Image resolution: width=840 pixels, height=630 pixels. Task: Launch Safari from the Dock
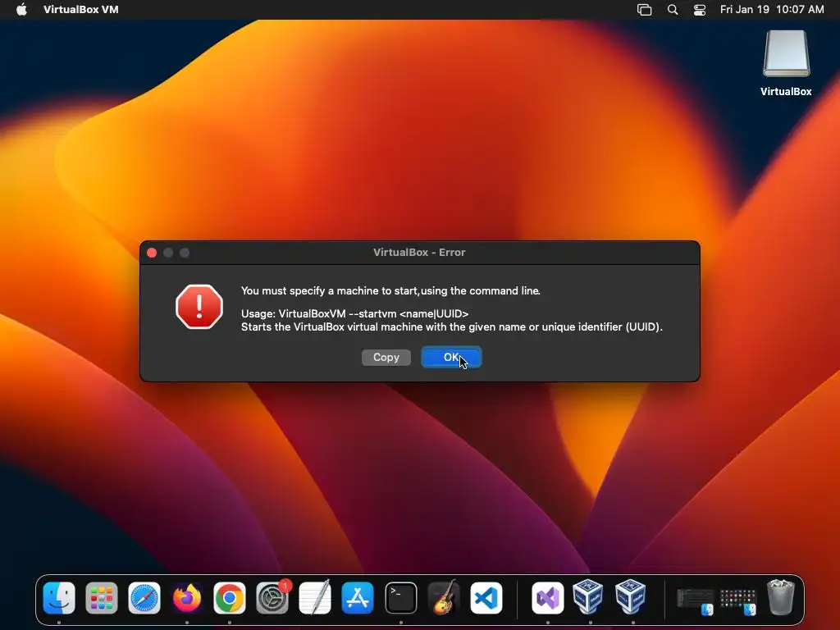144,597
